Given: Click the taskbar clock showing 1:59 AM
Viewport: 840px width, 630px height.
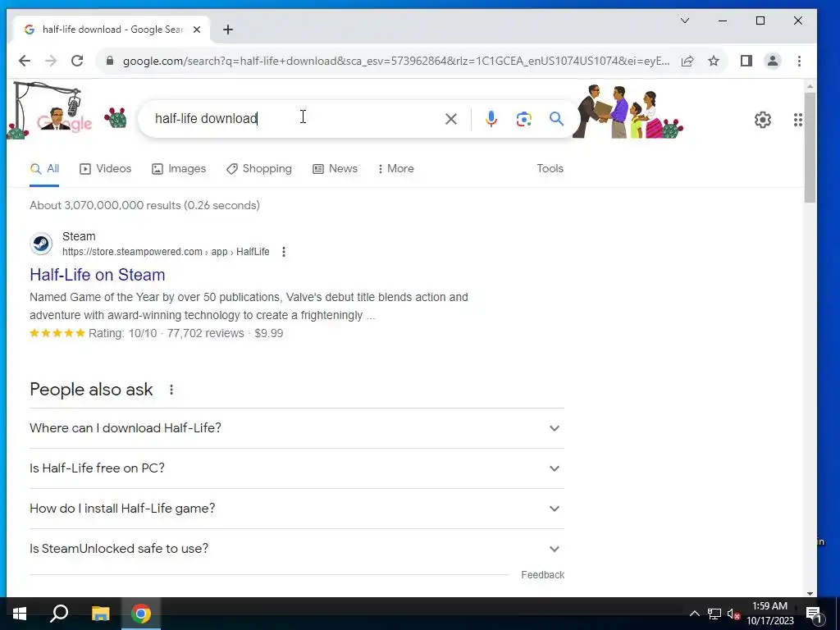Looking at the screenshot, I should point(769,614).
